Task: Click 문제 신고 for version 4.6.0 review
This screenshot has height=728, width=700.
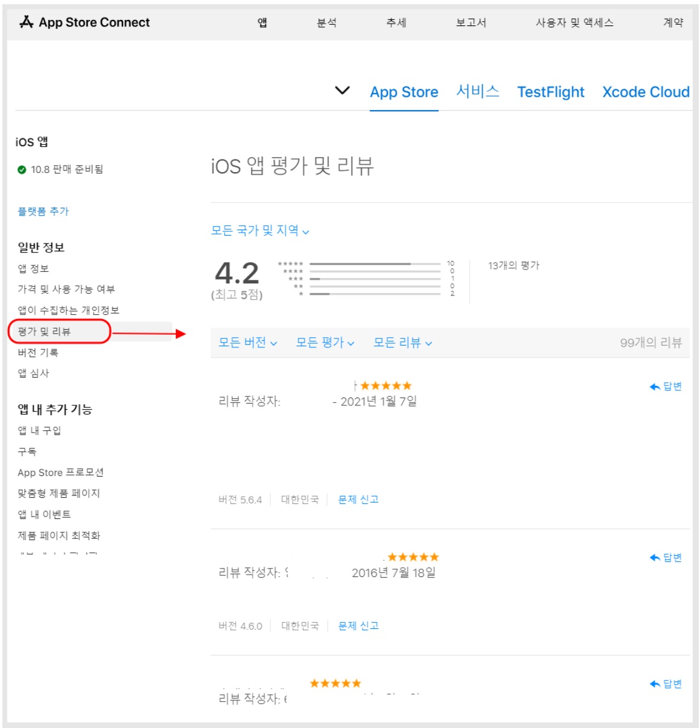Action: [x=358, y=626]
